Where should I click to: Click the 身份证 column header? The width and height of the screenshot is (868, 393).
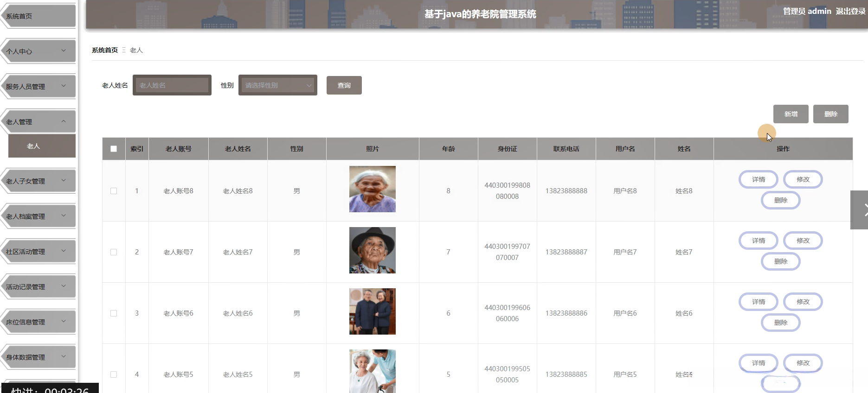(508, 149)
